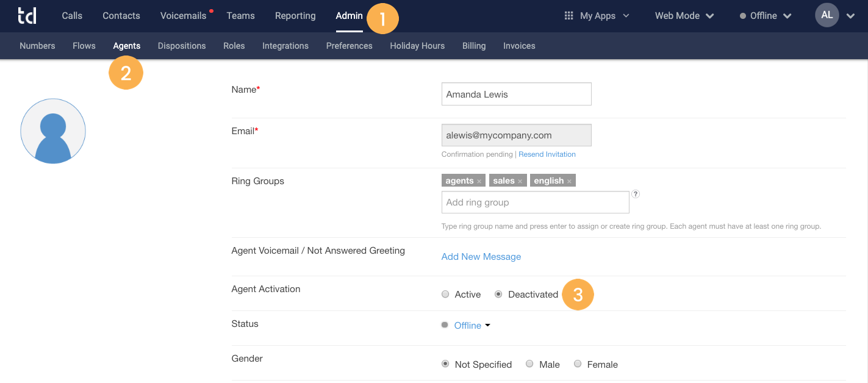
Task: Open the agent Status Offline dropdown
Action: coord(472,326)
